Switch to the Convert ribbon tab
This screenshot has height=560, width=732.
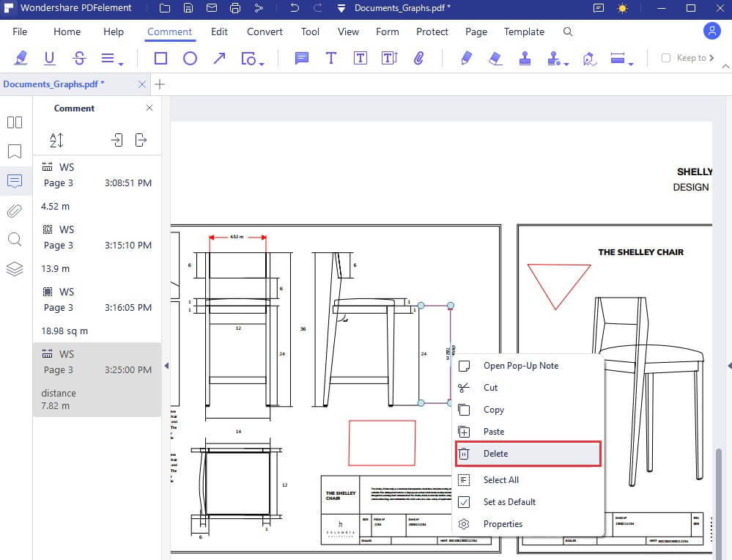(x=264, y=32)
